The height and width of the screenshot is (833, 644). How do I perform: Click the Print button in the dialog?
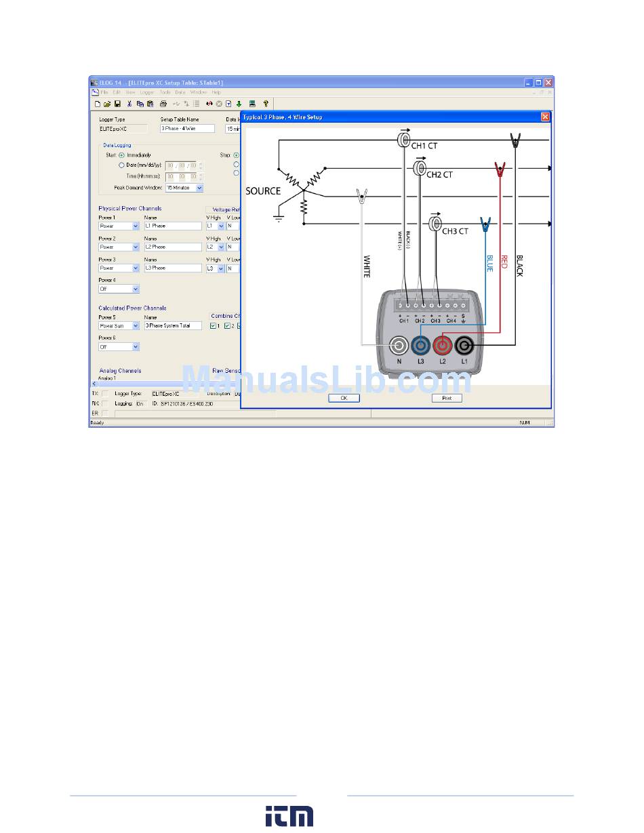coord(447,398)
